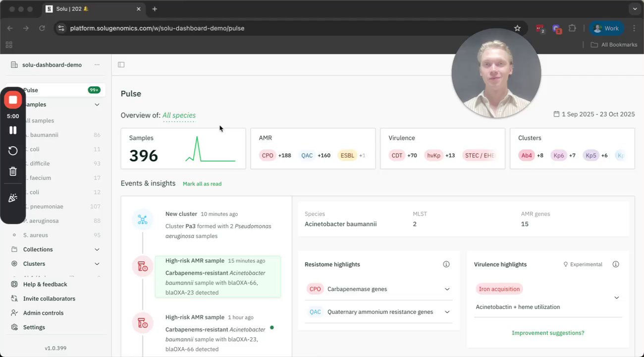This screenshot has height=357, width=644.
Task: Open the New cluster Pa3 event
Action: click(218, 225)
